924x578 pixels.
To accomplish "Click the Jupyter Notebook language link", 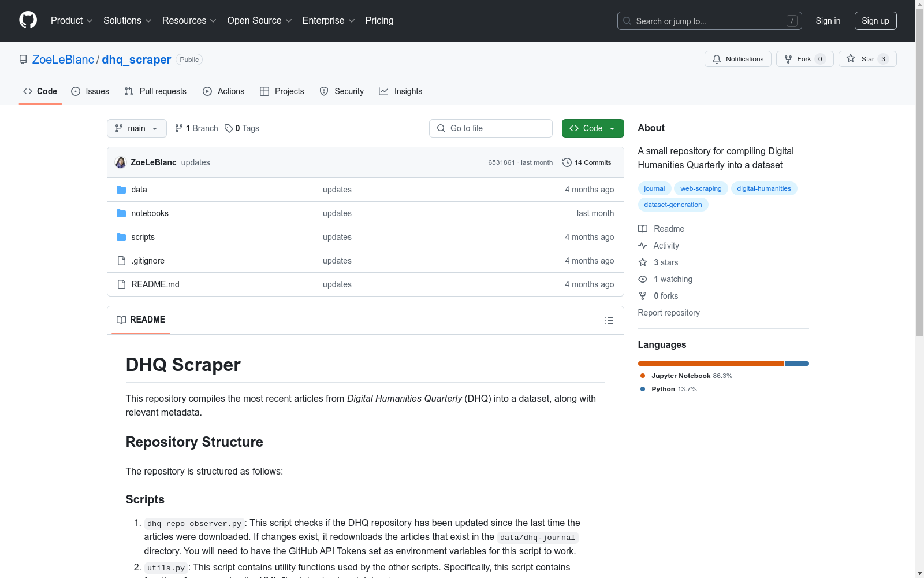I will pos(686,376).
